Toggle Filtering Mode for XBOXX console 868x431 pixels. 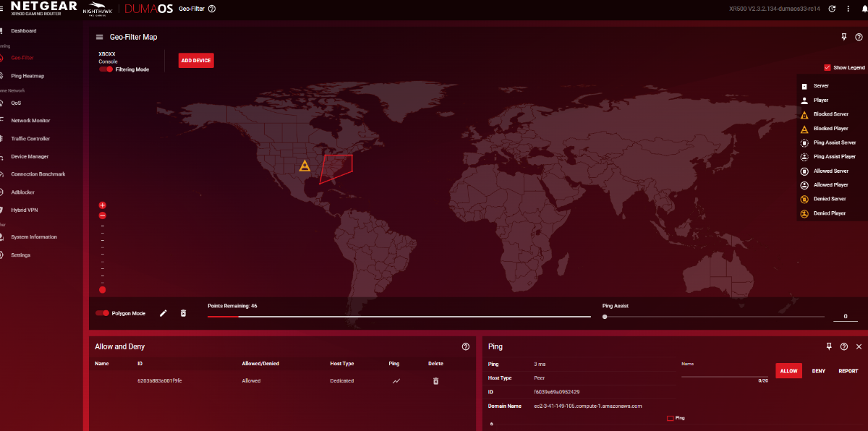point(106,69)
